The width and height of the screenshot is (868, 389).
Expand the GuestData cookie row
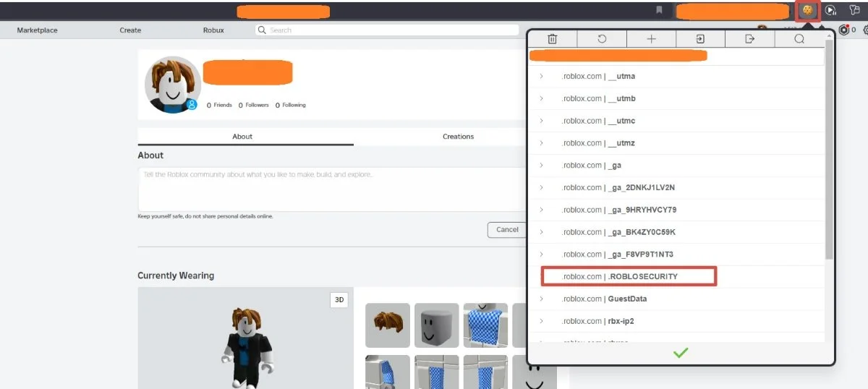[x=541, y=299]
